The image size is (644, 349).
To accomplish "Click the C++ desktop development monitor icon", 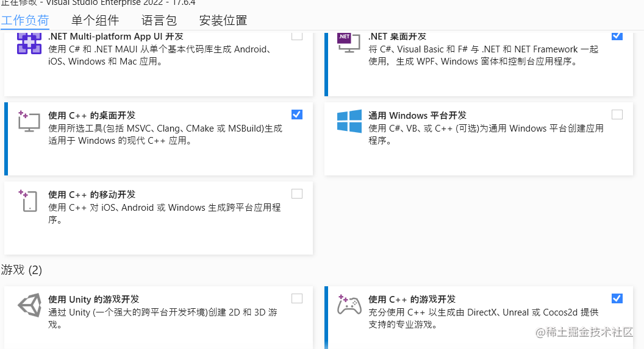I will 29,121.
